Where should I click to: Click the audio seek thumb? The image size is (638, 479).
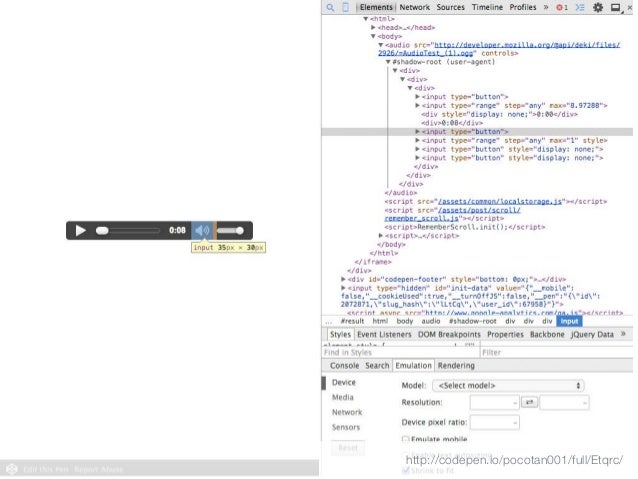coord(102,231)
